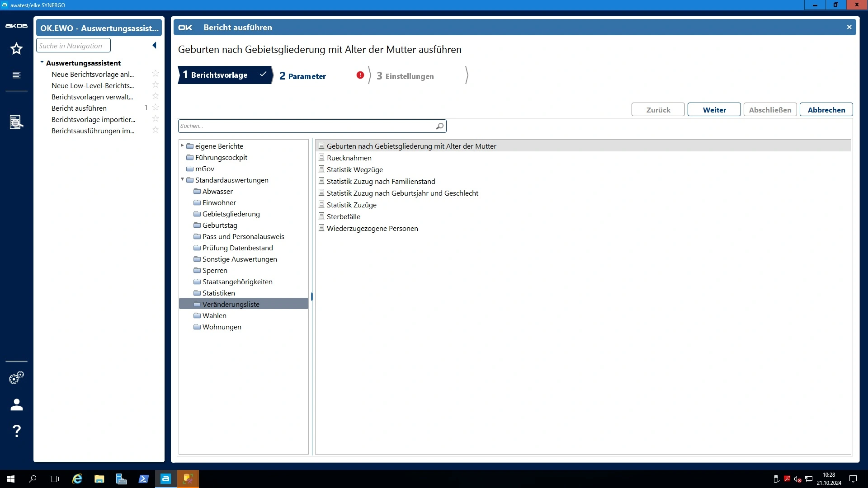Screen dimensions: 868x488
Task: Open favorites star in left sidebar
Action: (17, 49)
